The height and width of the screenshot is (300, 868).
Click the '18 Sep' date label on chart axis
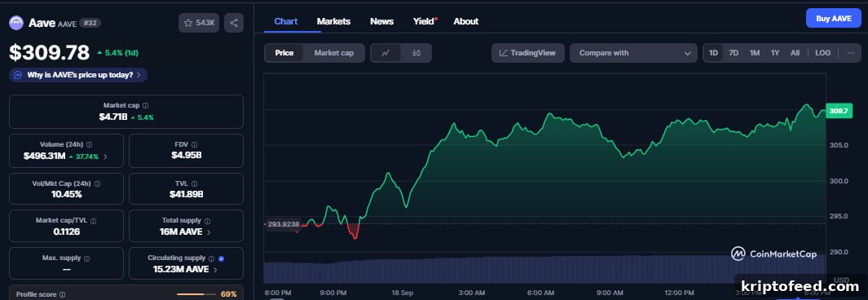click(x=403, y=293)
